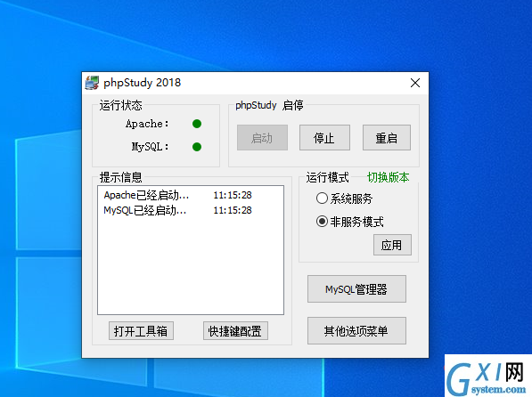
Task: Click inside the empty log list area
Action: pyautogui.click(x=191, y=266)
